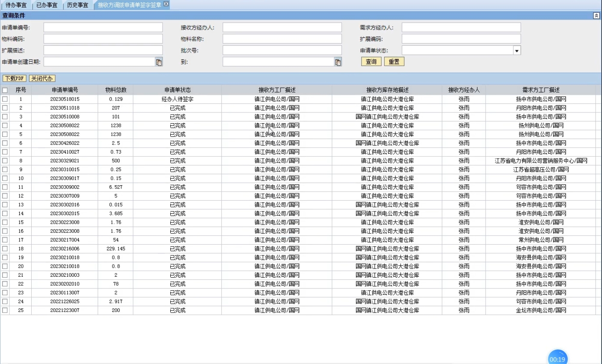The height and width of the screenshot is (364, 602).
Task: Close the 接收方调拨申请单签字签章 tab
Action: point(166,4)
